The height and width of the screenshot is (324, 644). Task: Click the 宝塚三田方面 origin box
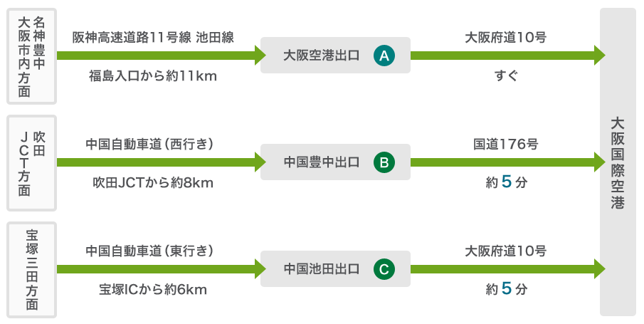[x=31, y=269]
